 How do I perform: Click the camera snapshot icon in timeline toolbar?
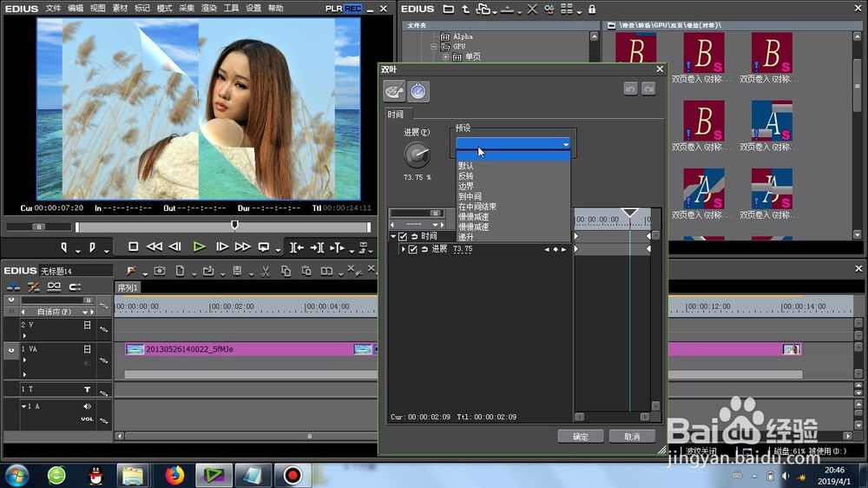[x=160, y=271]
